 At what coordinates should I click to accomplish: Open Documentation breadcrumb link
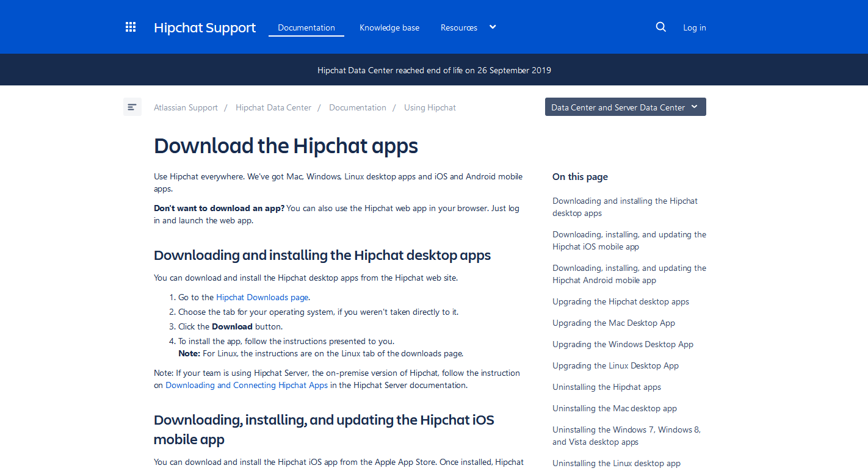[x=358, y=107]
